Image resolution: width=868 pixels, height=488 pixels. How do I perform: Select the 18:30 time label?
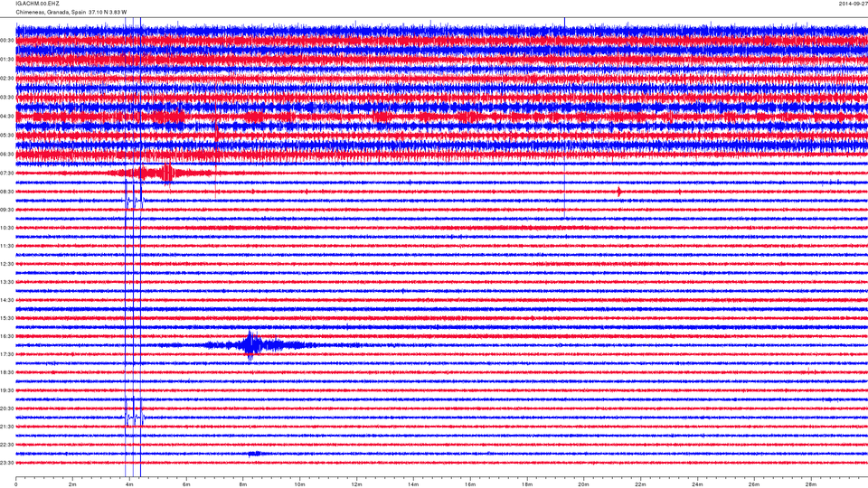(x=6, y=372)
